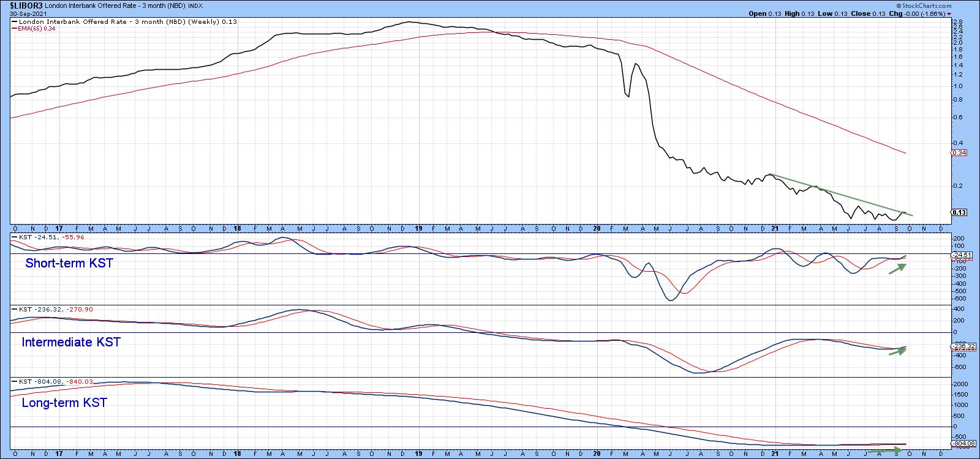Click the year 18 marker on time axis
980x459 pixels.
[238, 228]
